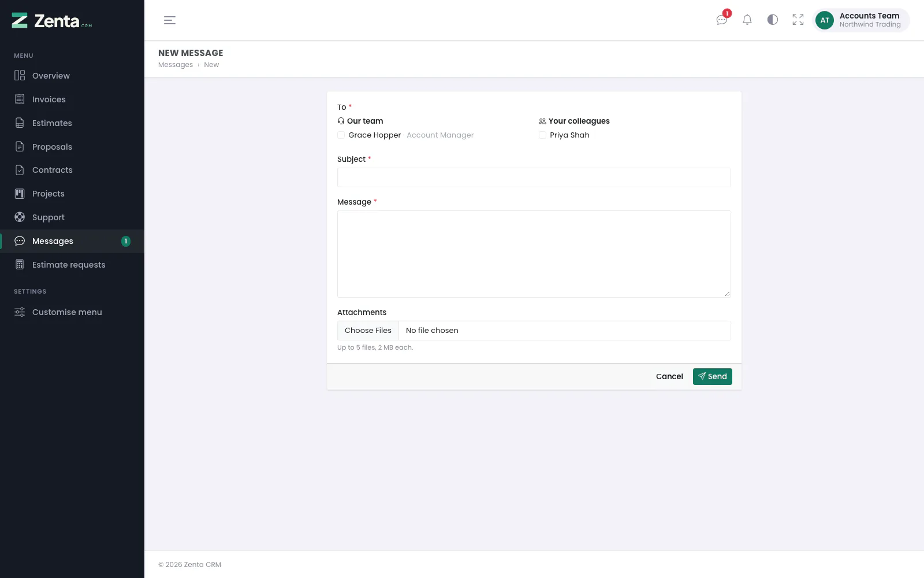Screen dimensions: 924x578
Task: Focus the Subject input field
Action: point(534,177)
